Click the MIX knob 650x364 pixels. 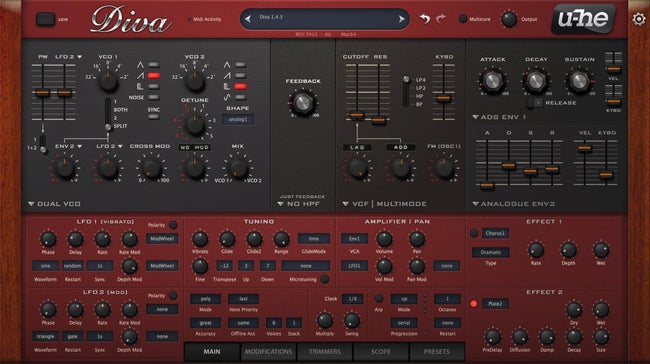pyautogui.click(x=238, y=168)
